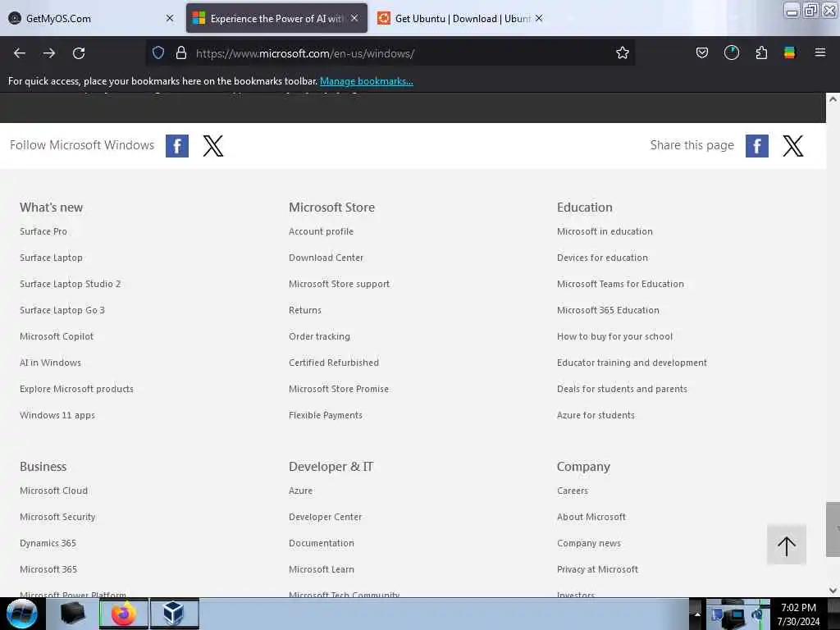Bookmark this page with the star icon
840x630 pixels.
click(622, 53)
